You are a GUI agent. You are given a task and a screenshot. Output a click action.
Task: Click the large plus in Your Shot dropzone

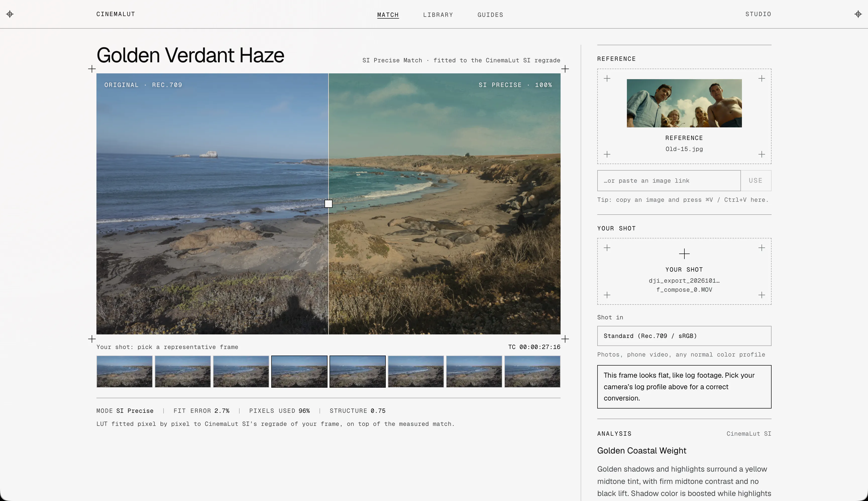point(684,254)
